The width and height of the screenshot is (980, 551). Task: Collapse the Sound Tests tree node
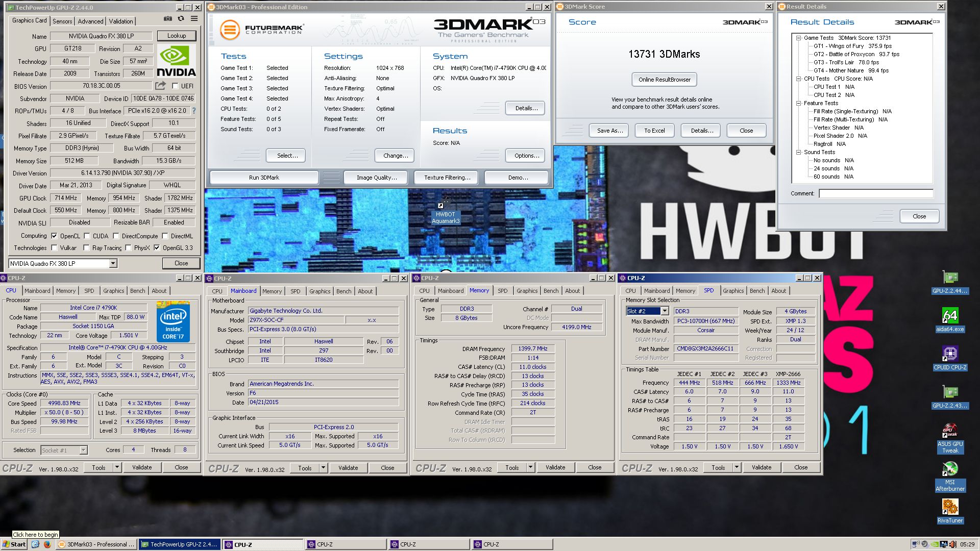coord(798,152)
